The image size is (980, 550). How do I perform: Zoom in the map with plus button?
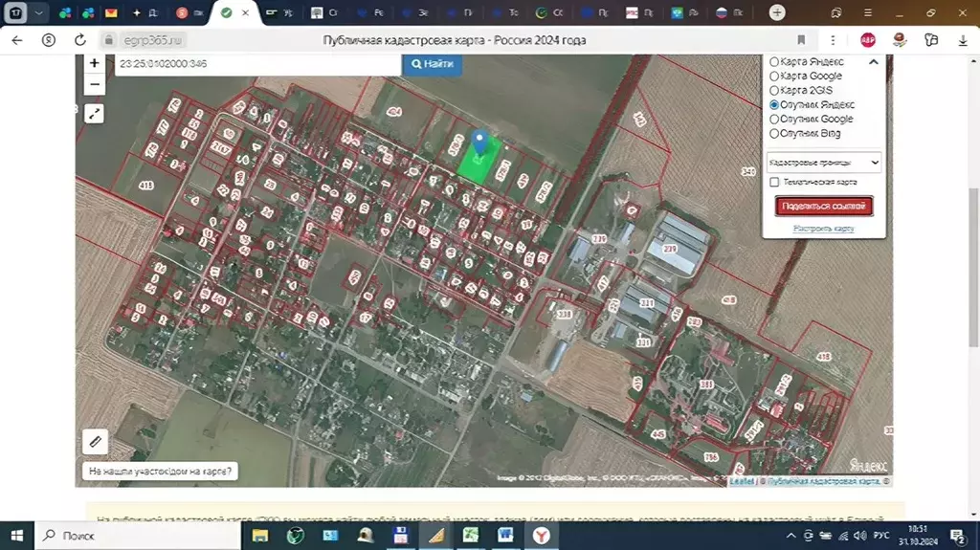95,63
